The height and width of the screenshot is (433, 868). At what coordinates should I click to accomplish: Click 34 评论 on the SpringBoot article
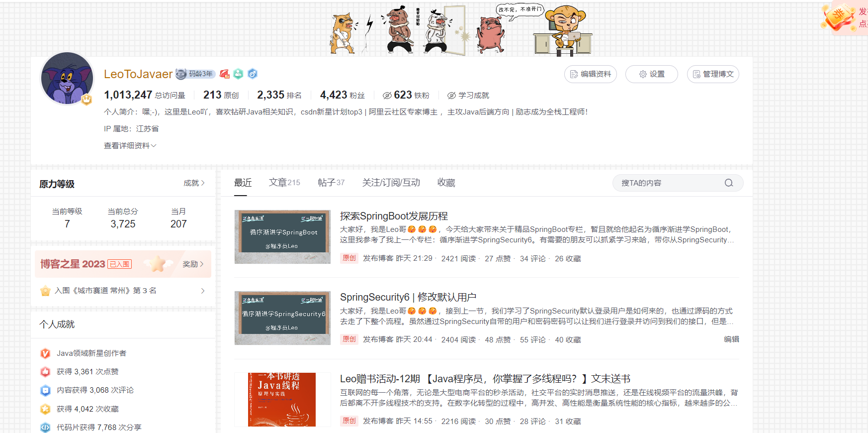coord(532,259)
